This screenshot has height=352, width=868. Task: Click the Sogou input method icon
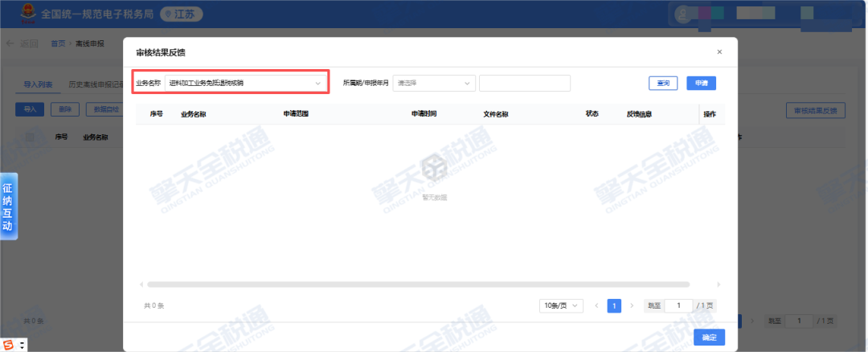tap(8, 345)
